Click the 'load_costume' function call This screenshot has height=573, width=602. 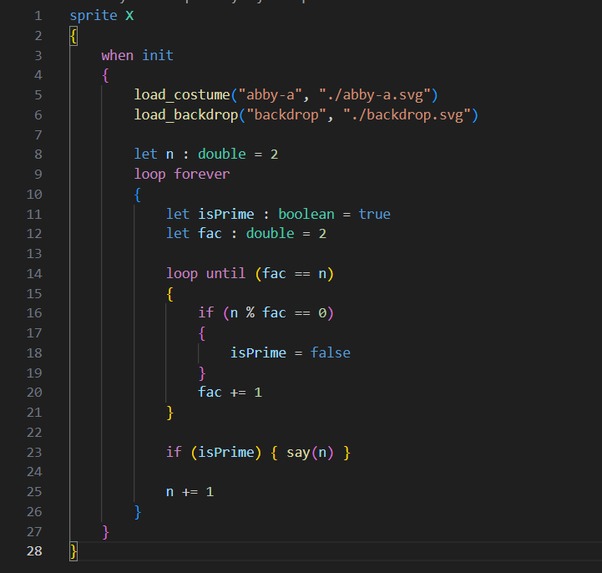(182, 95)
